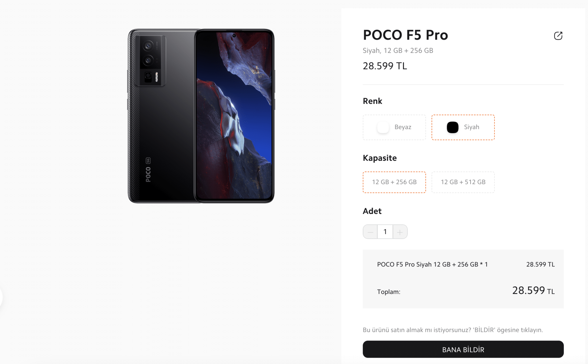Click the white Beyaz color swatch
588x364 pixels.
(383, 127)
